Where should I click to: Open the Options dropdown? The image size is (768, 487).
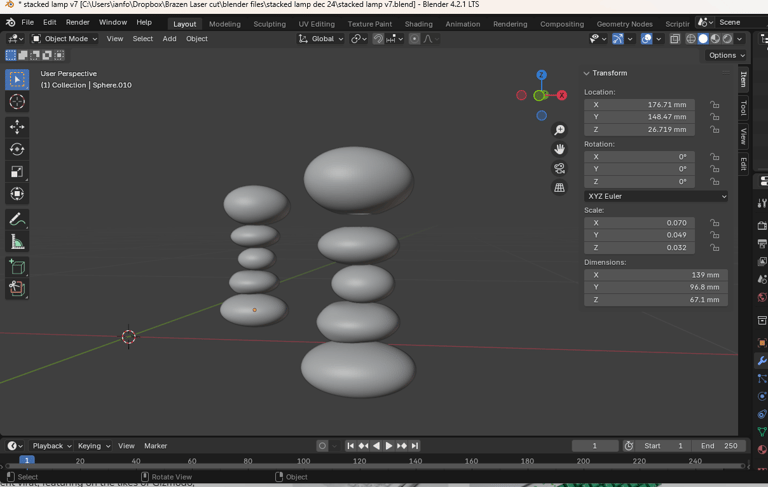click(727, 55)
